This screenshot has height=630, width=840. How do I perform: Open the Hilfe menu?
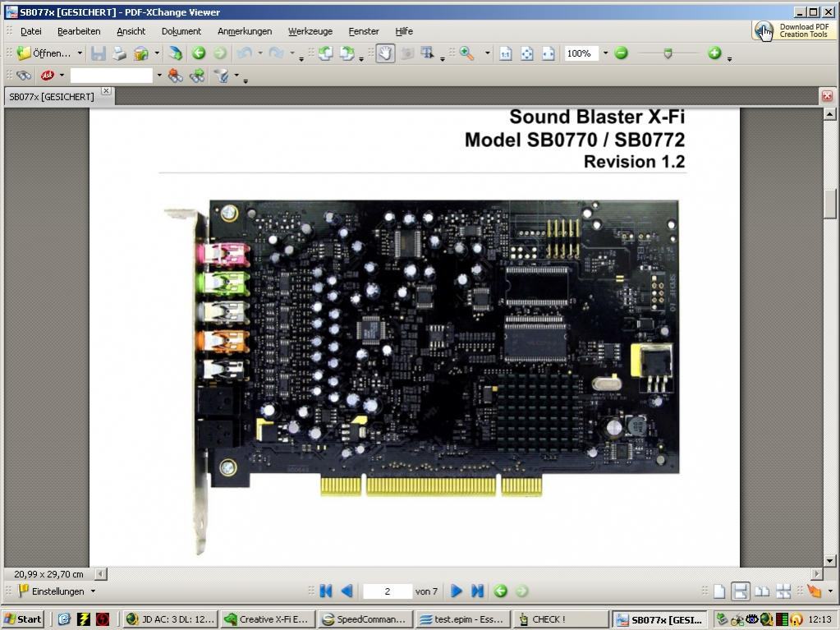[x=404, y=31]
